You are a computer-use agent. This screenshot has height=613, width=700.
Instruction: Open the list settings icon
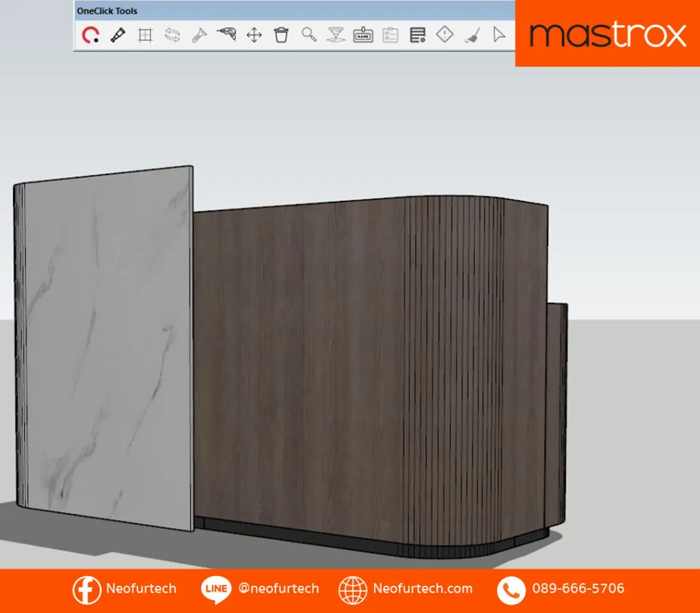418,35
